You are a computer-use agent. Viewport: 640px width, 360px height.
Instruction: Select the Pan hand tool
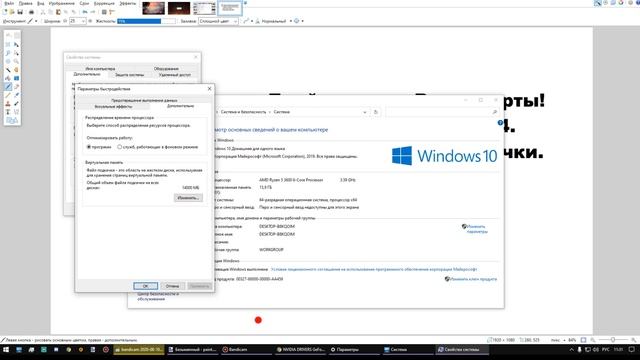(16, 70)
